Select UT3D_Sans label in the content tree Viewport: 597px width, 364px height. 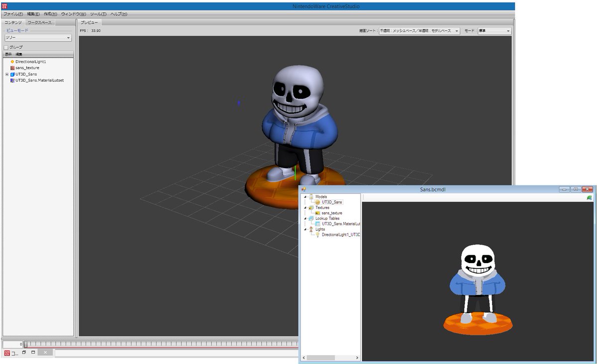(26, 74)
